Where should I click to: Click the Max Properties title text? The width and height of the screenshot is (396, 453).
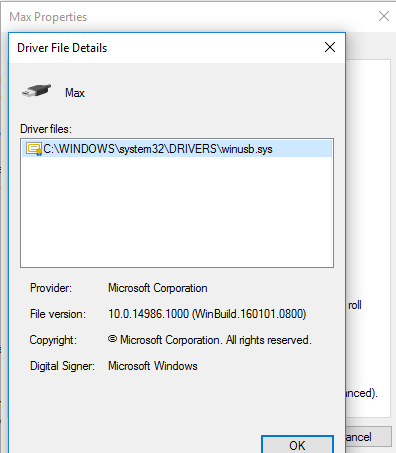click(x=48, y=17)
